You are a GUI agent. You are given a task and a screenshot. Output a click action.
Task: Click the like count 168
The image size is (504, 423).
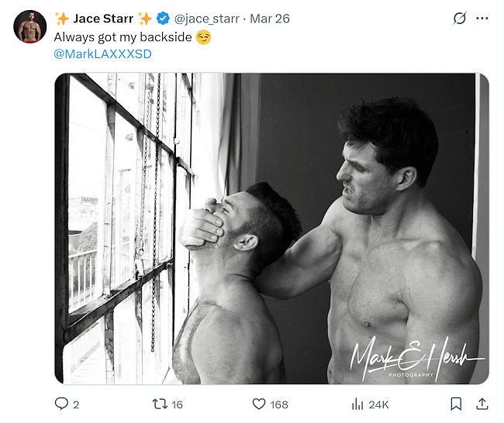[x=279, y=404]
